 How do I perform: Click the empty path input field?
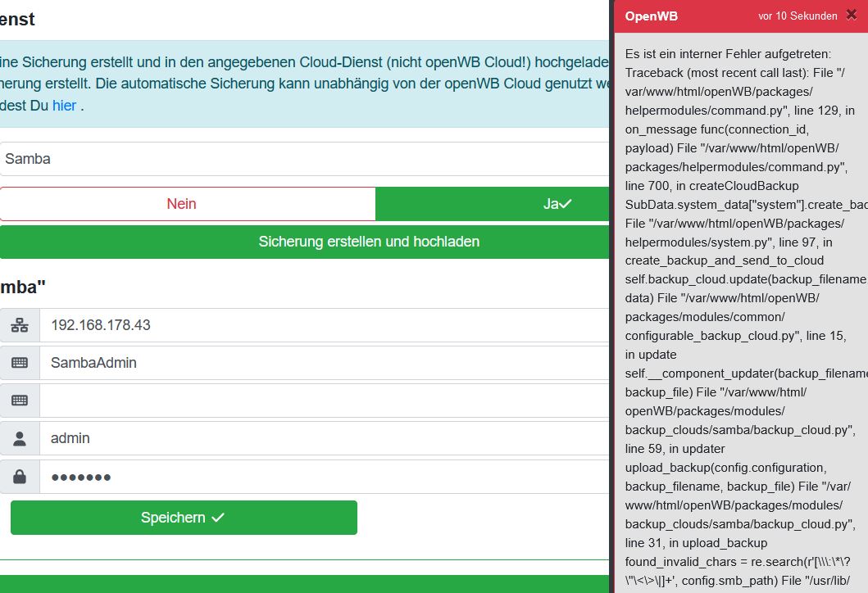(325, 401)
